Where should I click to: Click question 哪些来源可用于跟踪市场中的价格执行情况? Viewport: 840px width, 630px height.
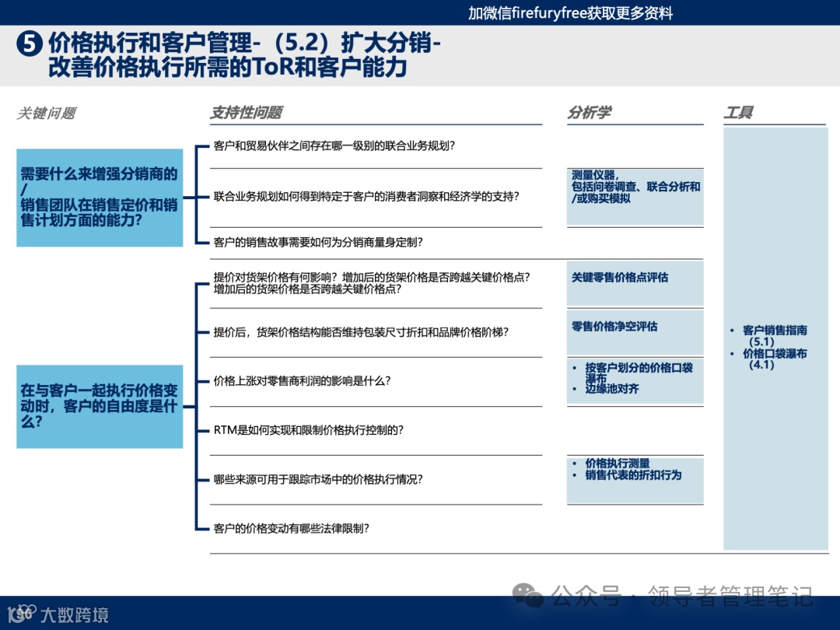[x=318, y=479]
